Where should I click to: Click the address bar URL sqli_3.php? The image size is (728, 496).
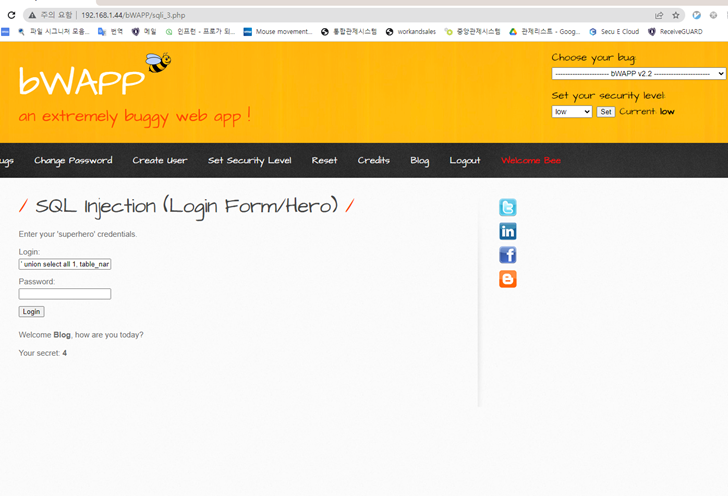133,15
